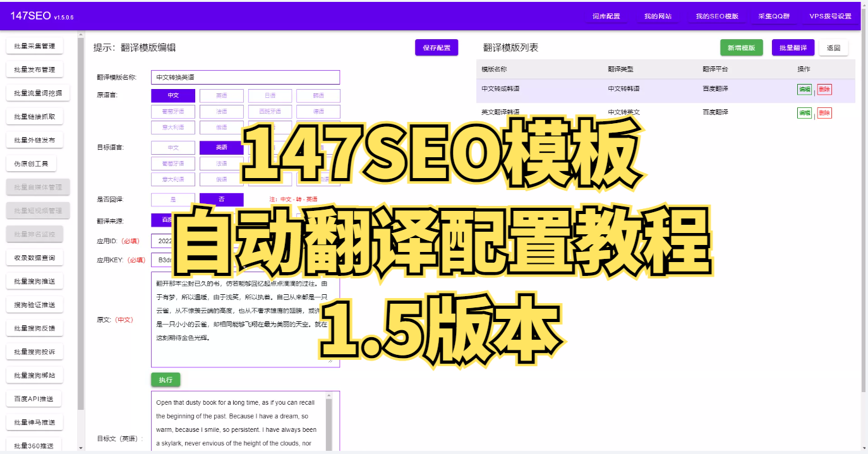Select 英语 as source language
The height and width of the screenshot is (454, 868).
click(x=221, y=95)
